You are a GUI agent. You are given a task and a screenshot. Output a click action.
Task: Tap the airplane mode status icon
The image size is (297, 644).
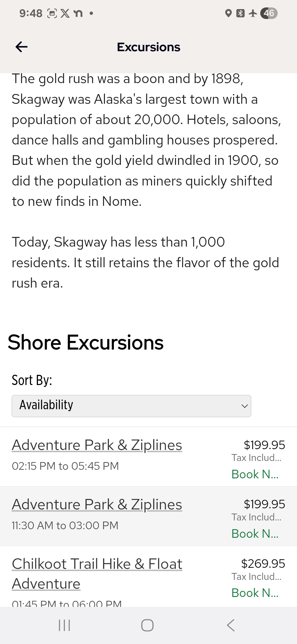253,13
